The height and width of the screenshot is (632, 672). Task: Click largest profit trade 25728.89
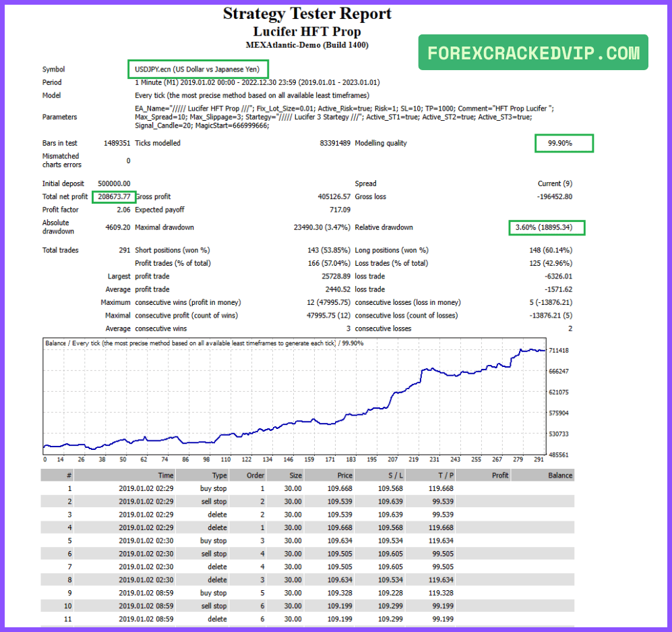point(336,277)
